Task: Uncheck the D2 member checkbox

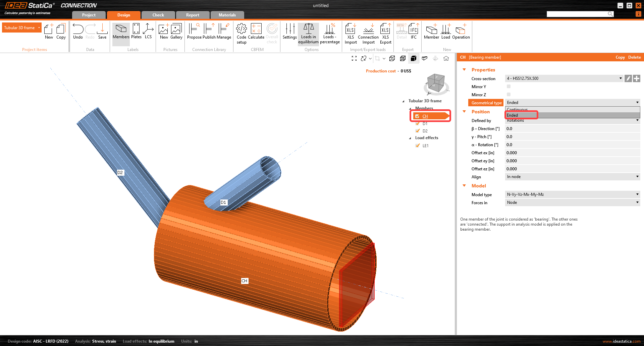Action: click(418, 131)
